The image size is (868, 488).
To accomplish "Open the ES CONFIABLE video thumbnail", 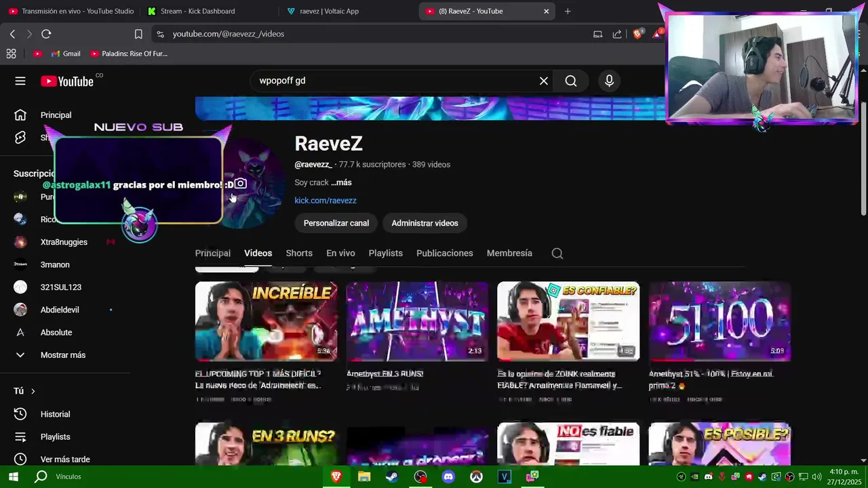I will tap(568, 321).
